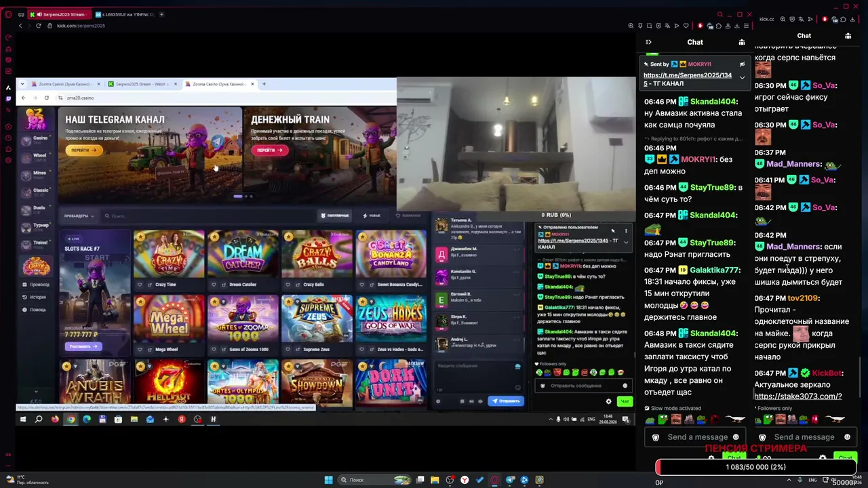868x488 pixels.
Task: Hide pinned message from MOKRYI1
Action: 742,64
